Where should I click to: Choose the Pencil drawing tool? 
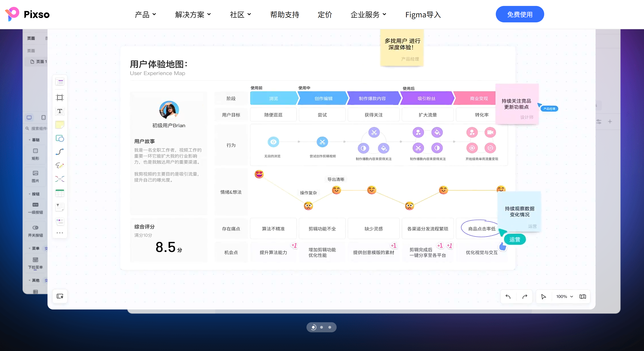(60, 165)
